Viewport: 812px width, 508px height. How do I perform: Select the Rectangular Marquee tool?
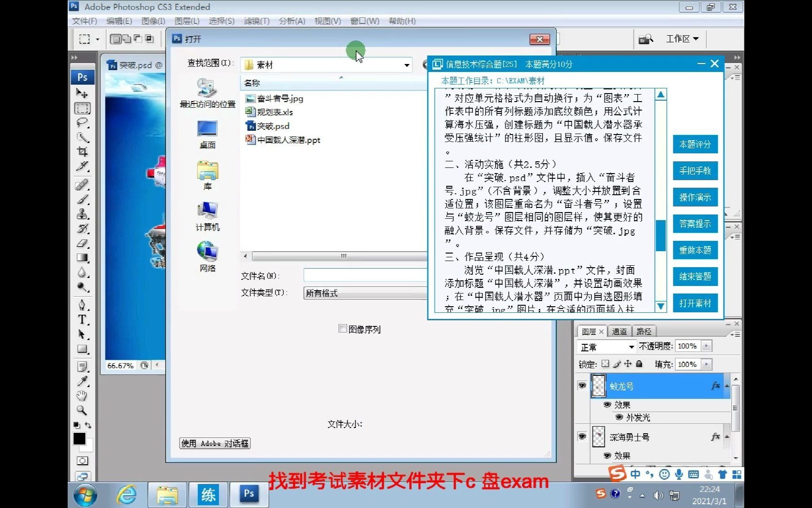[x=82, y=108]
